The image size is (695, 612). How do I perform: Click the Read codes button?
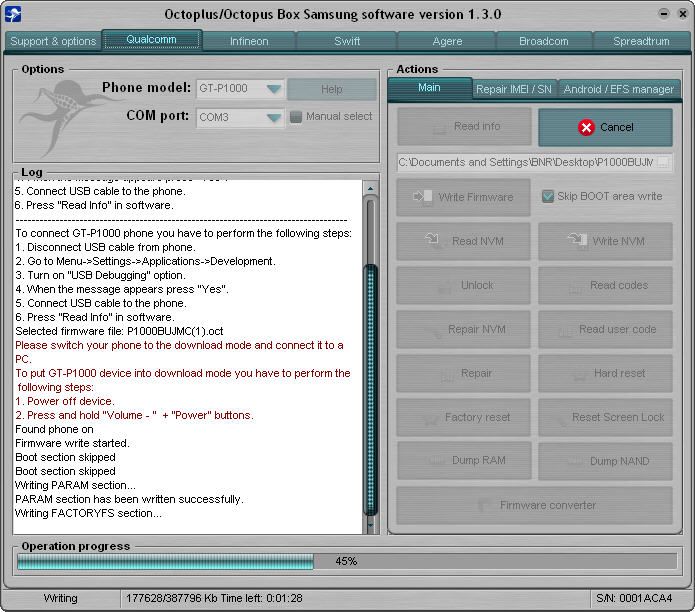coord(605,285)
